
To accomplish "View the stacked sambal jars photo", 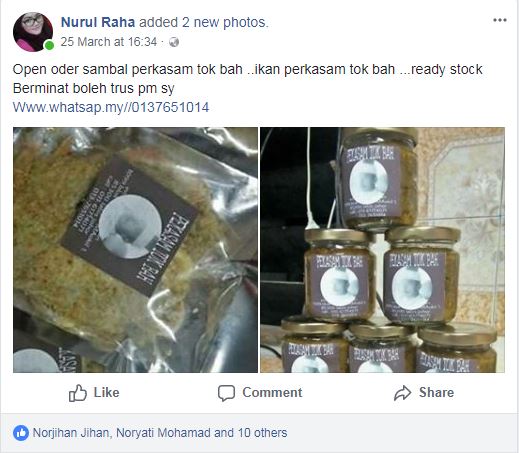I will [x=382, y=250].
